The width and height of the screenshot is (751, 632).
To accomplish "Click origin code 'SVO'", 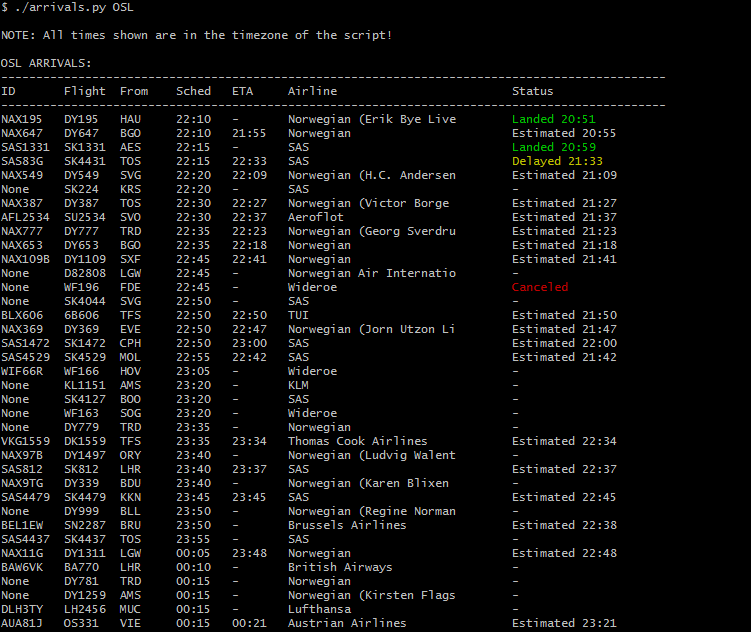I will (130, 217).
